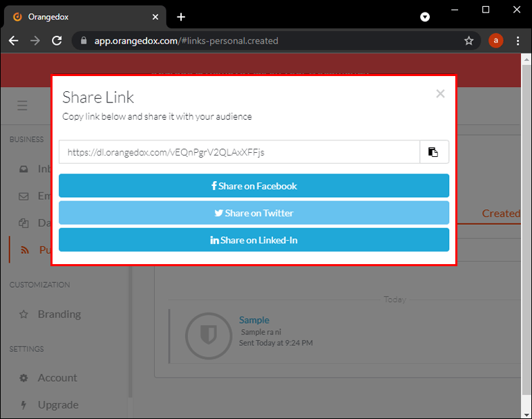The height and width of the screenshot is (419, 532).
Task: Open the documents icon in the sidebar
Action: click(x=23, y=223)
